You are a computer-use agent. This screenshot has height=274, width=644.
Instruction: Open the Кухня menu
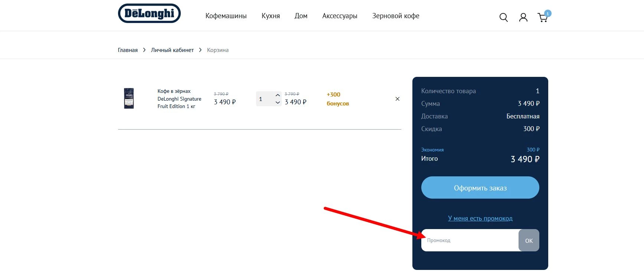(270, 16)
